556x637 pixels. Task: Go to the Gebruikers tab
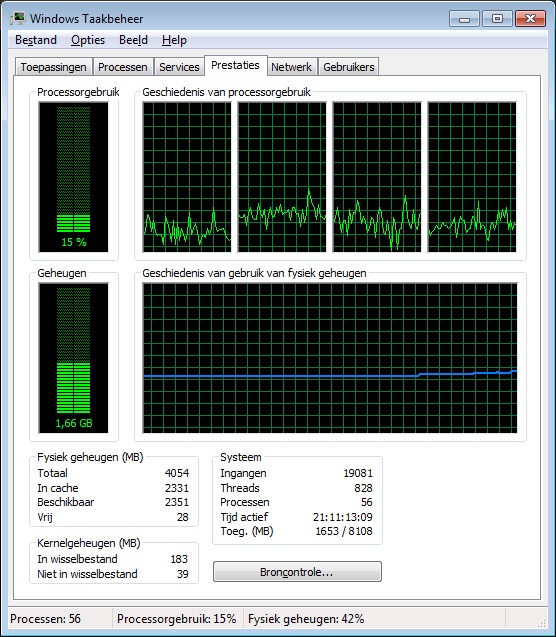348,67
